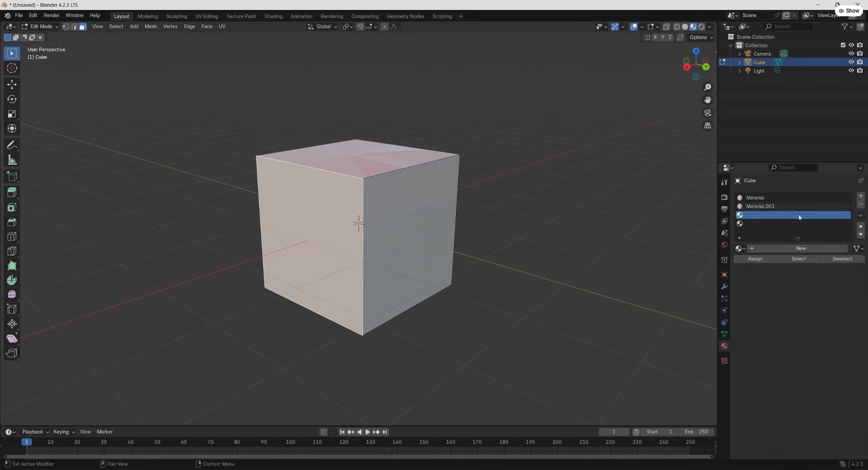Open the Mesh menu
Viewport: 868px width, 470px height.
click(x=151, y=27)
